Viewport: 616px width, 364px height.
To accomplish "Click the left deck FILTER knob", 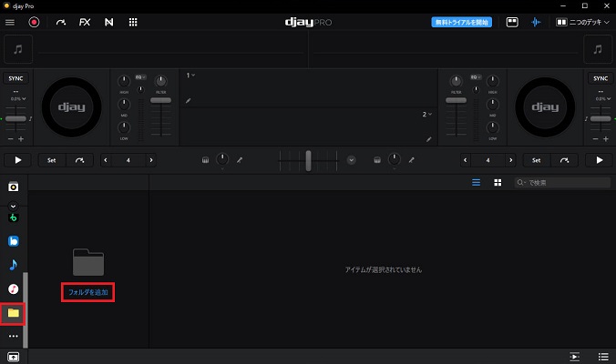I will pyautogui.click(x=160, y=81).
